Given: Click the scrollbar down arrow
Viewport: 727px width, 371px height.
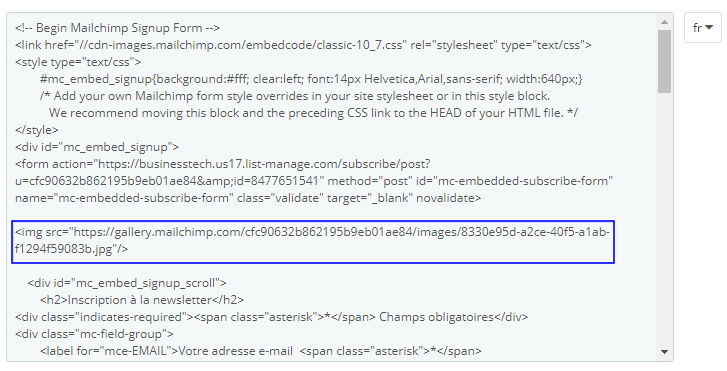Looking at the screenshot, I should pyautogui.click(x=664, y=352).
